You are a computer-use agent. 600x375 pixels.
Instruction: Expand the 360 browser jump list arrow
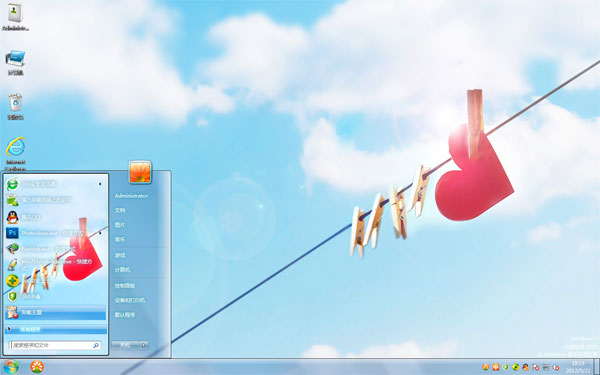tap(100, 184)
